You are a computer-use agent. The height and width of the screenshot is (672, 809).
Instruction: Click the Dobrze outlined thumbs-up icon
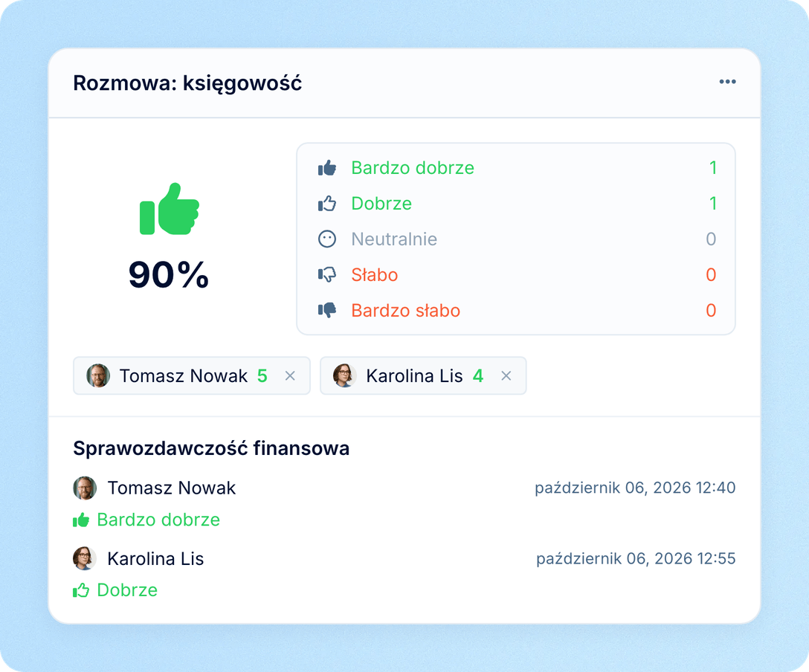(x=327, y=203)
